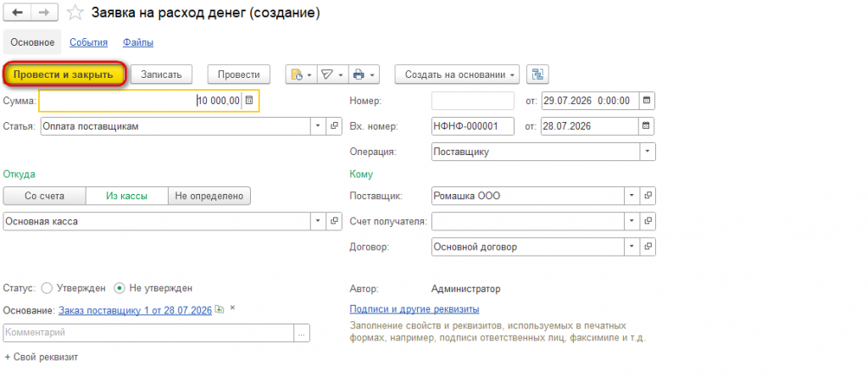Click into the Комментарий input field
This screenshot has height=382, width=868.
(149, 333)
